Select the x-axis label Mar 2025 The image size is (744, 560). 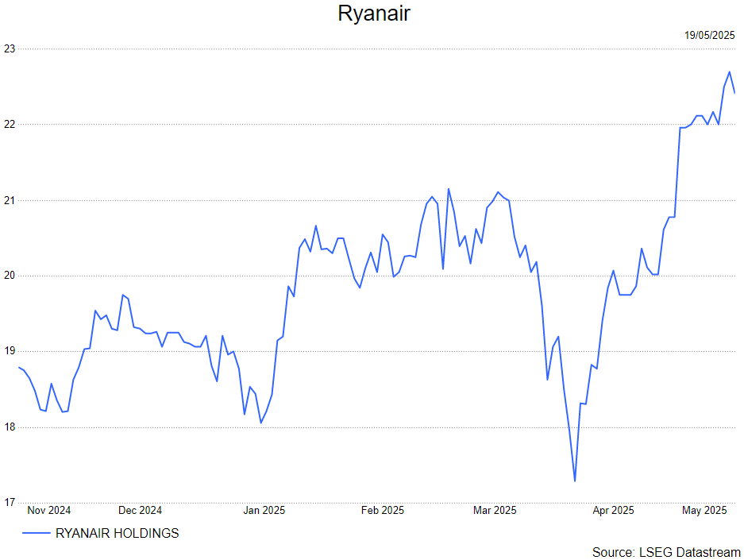click(x=495, y=510)
